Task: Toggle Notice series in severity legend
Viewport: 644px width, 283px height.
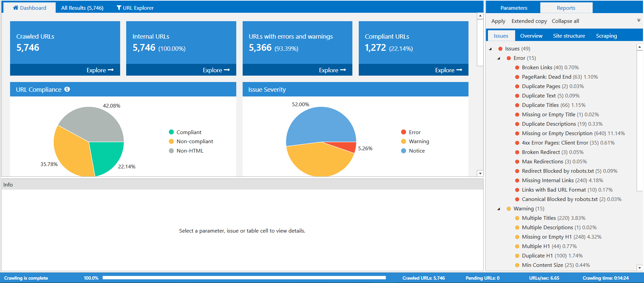Action: [x=404, y=151]
